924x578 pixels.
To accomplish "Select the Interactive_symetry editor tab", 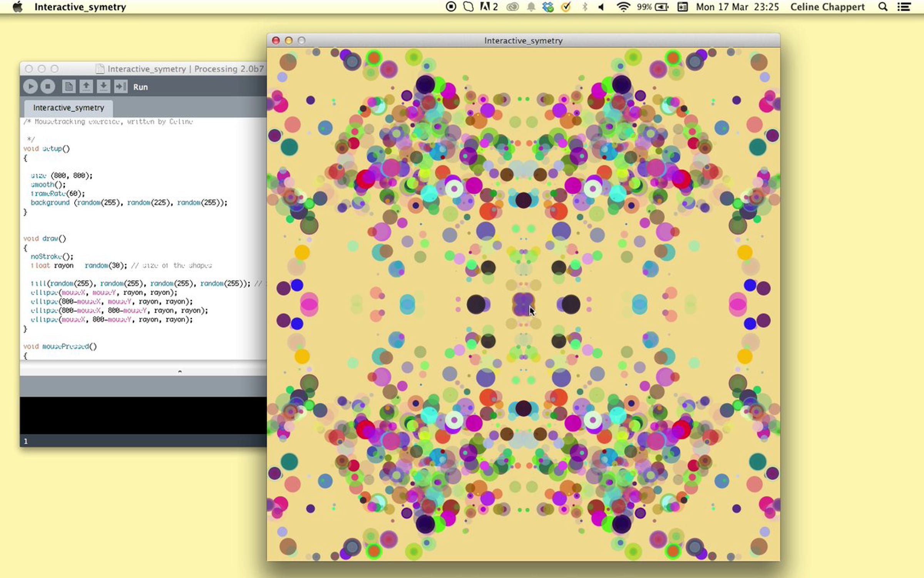I will point(69,108).
